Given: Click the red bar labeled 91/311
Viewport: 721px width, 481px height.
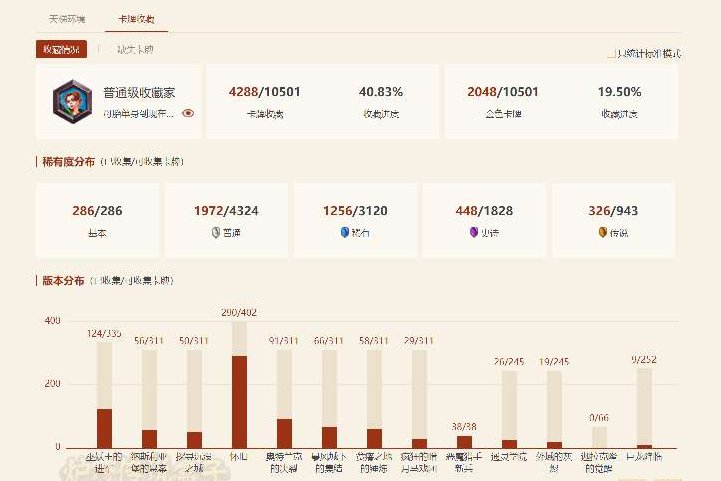Looking at the screenshot, I should pyautogui.click(x=284, y=433).
